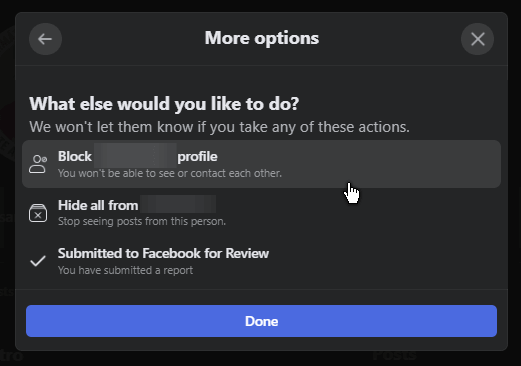
Task: Click the dimmed Posts heading behind dialog
Action: click(x=394, y=355)
